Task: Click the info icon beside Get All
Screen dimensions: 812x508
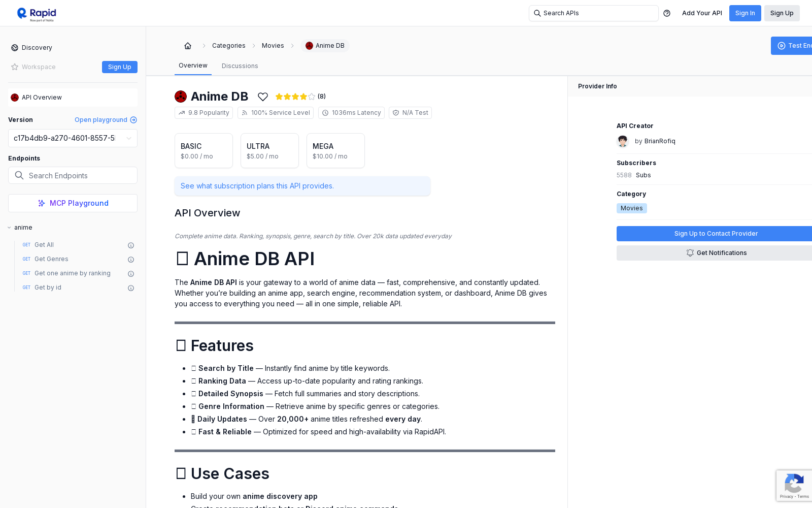Action: (x=131, y=245)
